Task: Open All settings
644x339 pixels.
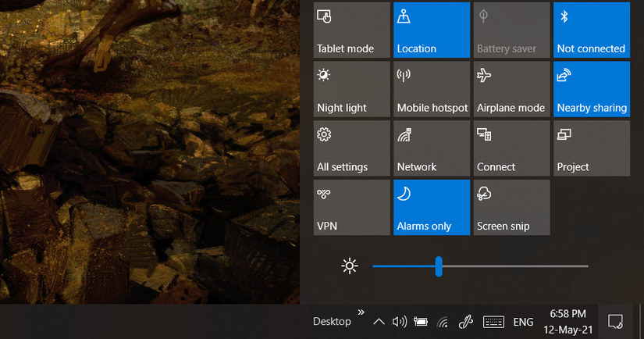Action: click(x=351, y=148)
